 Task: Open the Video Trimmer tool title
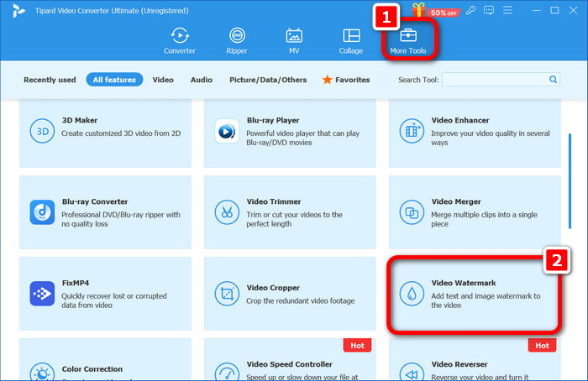274,201
